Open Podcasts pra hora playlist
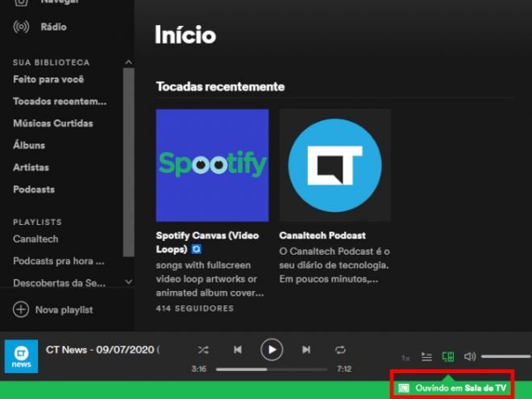Screen dimensions: 532x399 (59, 261)
